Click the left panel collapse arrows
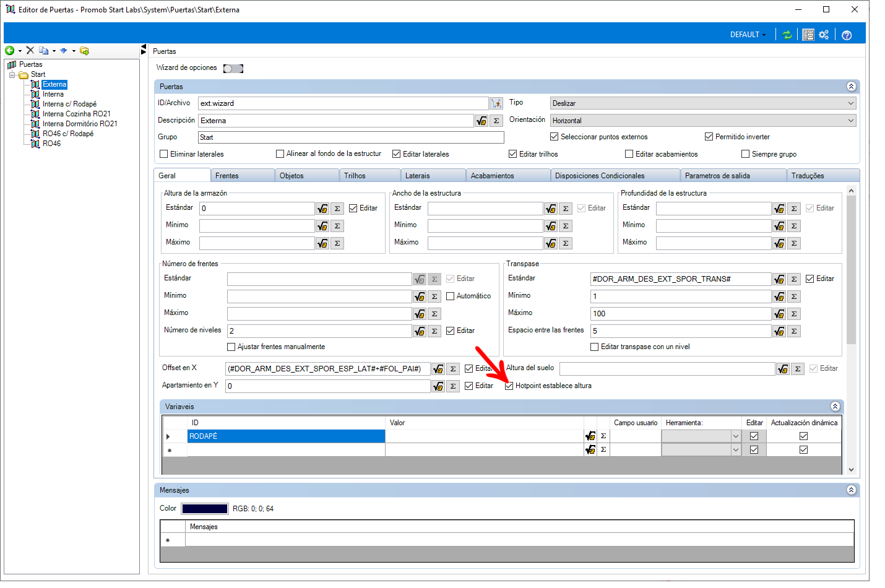The image size is (885, 588). 144,49
